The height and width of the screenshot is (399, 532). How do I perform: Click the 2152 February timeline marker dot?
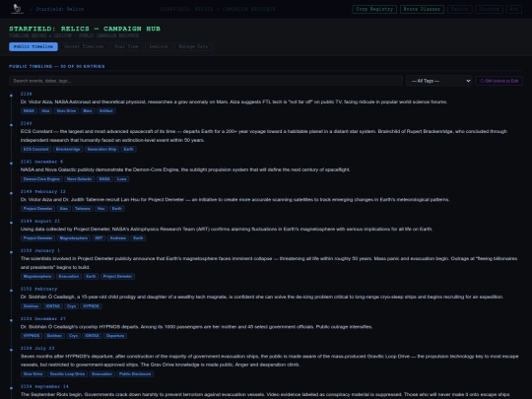[x=11, y=291]
